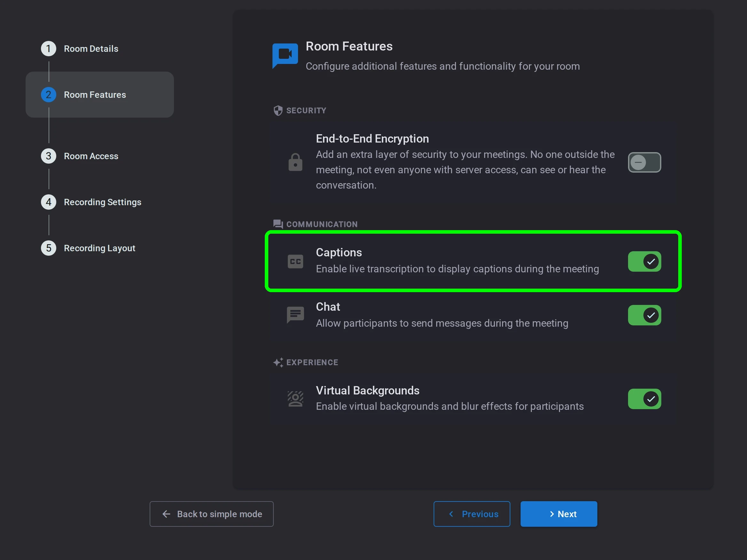Click the Security shield icon
Screen dimensions: 747x560
(278, 110)
